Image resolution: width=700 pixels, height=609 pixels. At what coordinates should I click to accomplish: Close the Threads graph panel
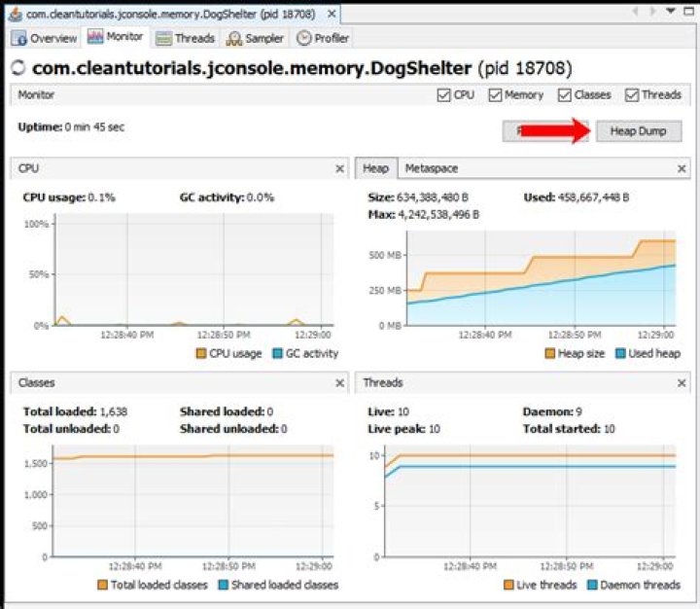tap(680, 383)
